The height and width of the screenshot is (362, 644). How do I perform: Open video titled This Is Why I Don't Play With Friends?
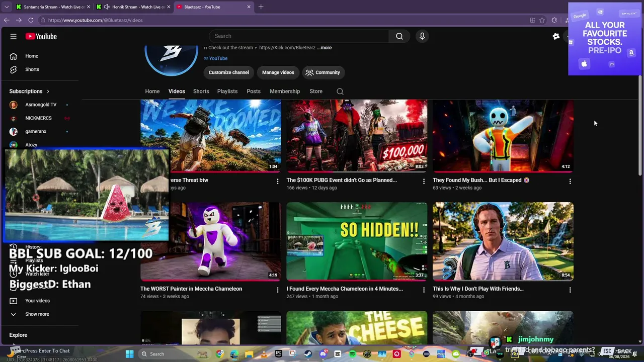click(x=478, y=289)
